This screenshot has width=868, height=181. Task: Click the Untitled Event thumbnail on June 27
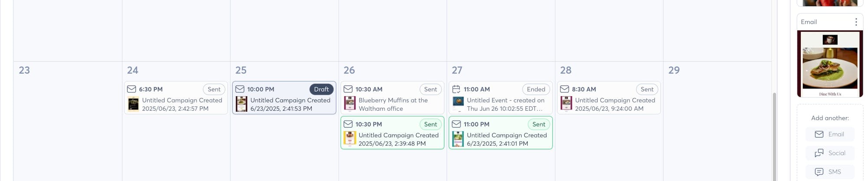pos(458,104)
